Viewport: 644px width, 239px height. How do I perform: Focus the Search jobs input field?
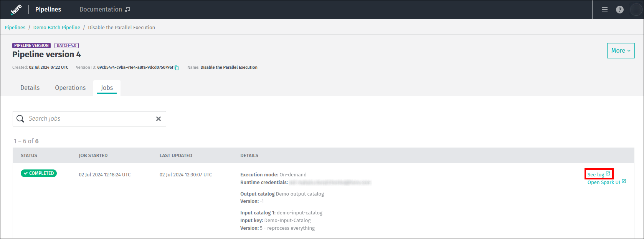tap(89, 119)
